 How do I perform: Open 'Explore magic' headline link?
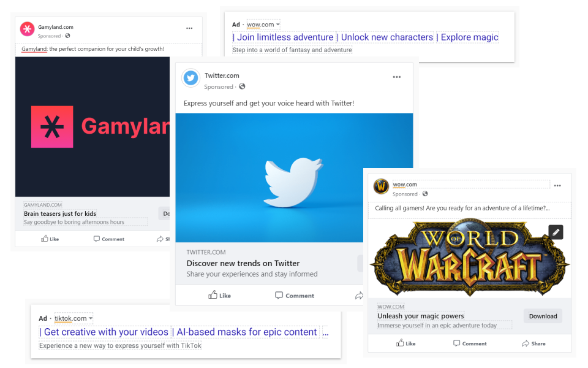point(470,37)
